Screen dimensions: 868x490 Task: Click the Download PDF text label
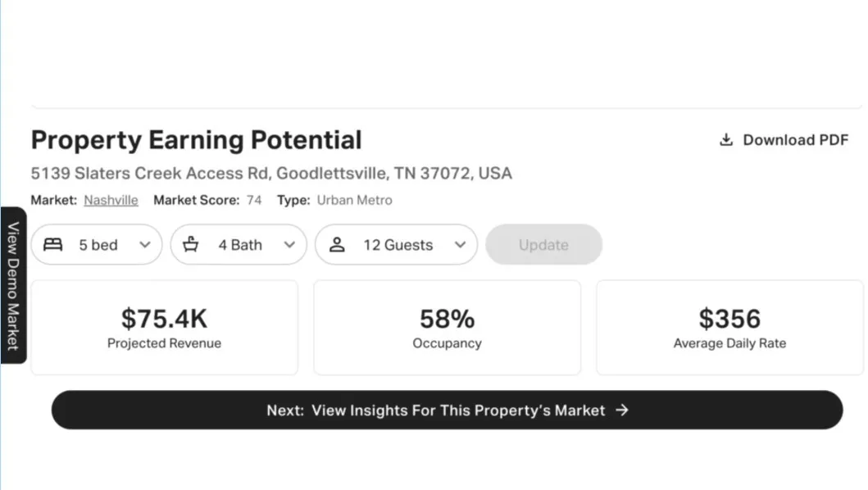tap(795, 140)
